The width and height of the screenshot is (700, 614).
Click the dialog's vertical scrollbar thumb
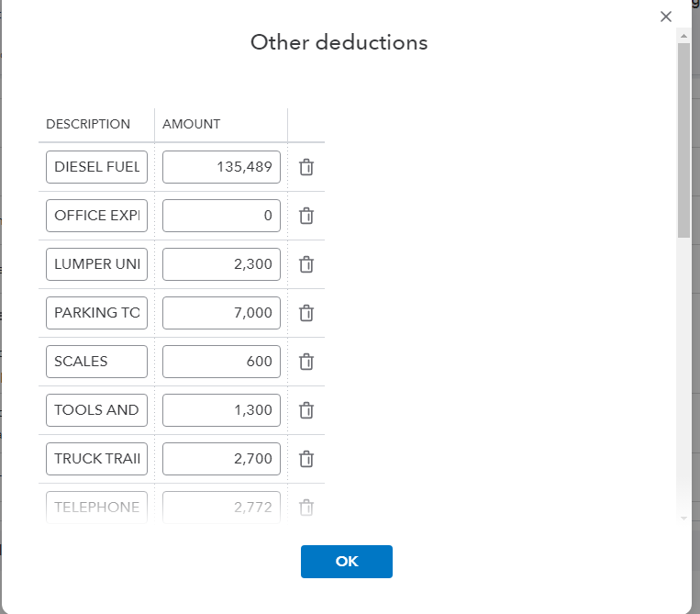[683, 138]
